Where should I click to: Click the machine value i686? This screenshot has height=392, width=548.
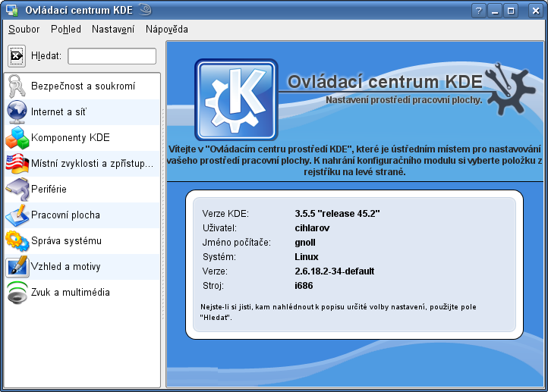coord(304,286)
